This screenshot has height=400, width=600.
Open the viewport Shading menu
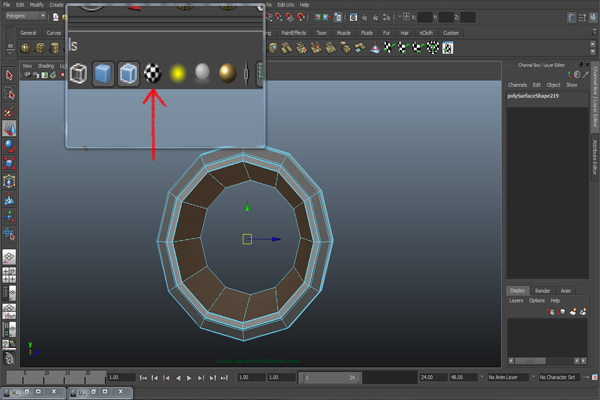[x=46, y=66]
